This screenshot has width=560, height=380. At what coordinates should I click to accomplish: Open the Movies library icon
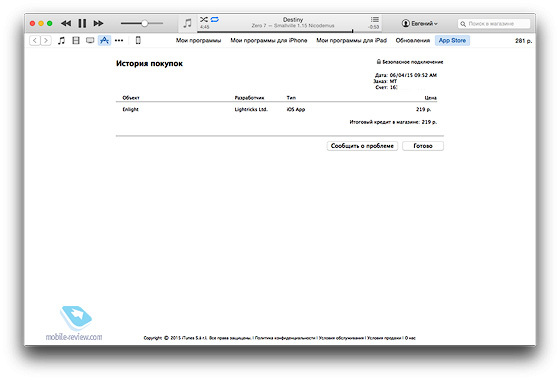point(76,40)
